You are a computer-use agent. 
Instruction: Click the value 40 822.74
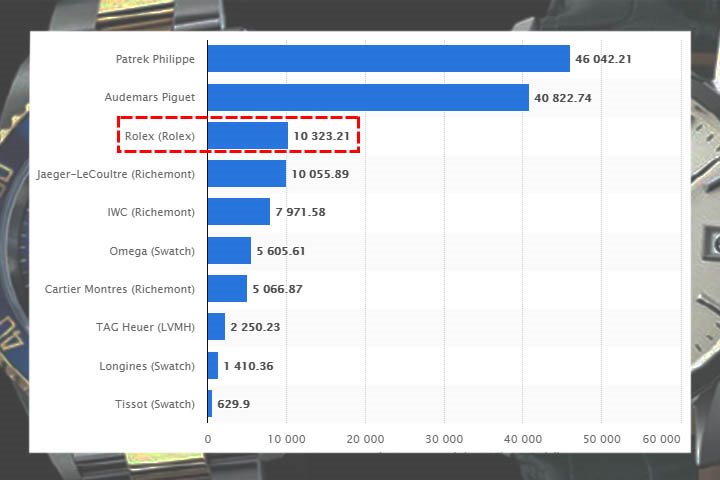[562, 98]
